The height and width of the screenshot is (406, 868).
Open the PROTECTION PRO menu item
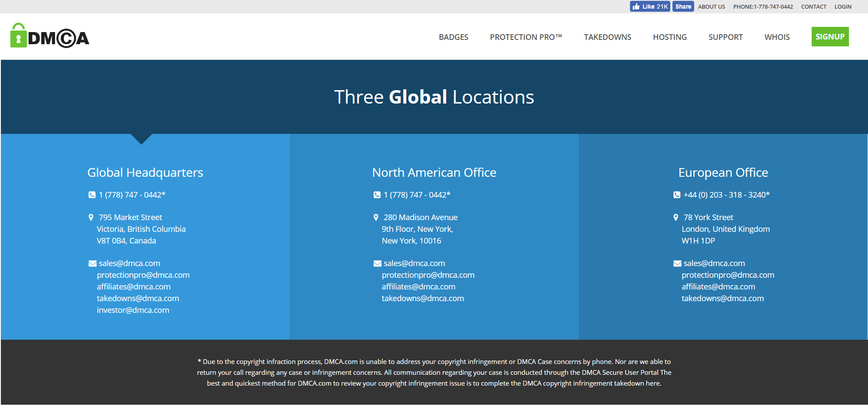pos(525,37)
